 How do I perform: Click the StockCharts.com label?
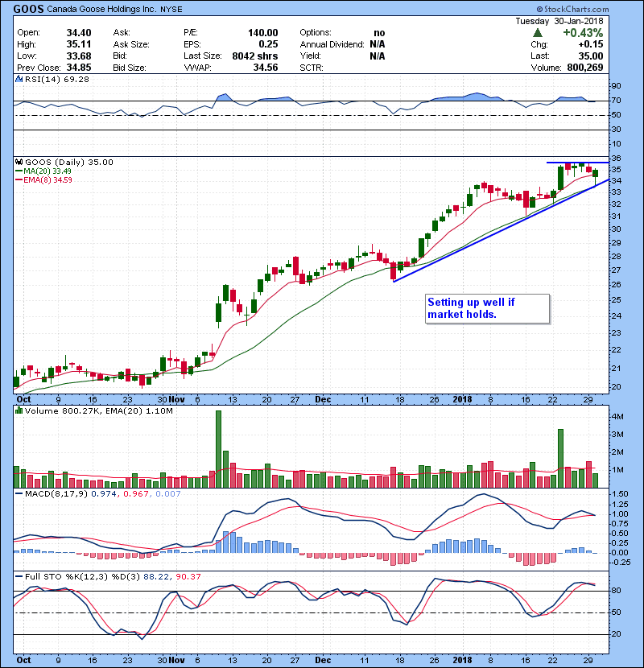[573, 9]
